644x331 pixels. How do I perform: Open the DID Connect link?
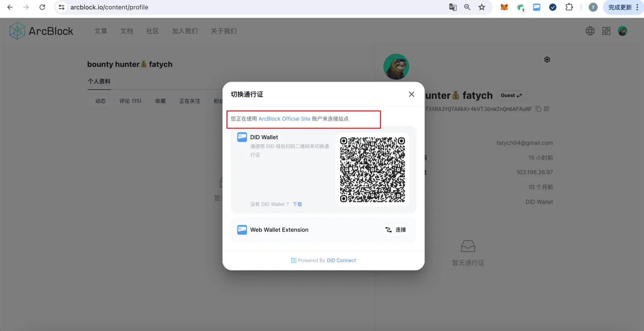click(x=341, y=261)
